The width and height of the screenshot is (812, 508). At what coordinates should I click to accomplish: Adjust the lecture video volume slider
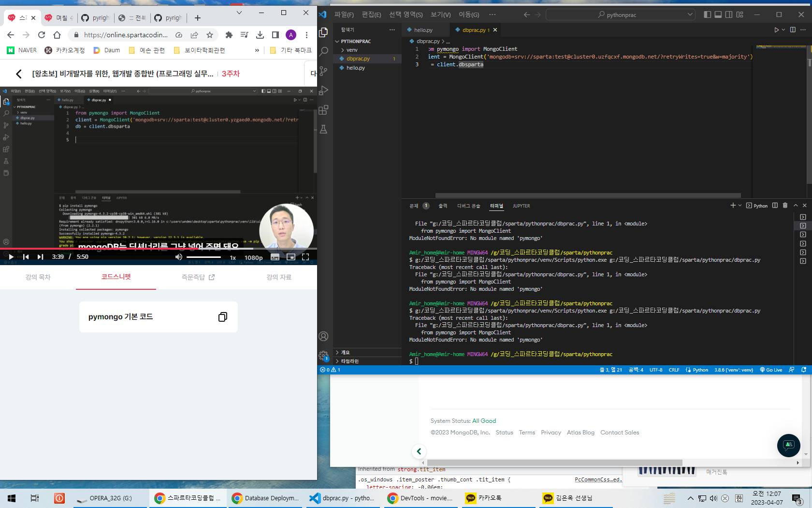(203, 257)
